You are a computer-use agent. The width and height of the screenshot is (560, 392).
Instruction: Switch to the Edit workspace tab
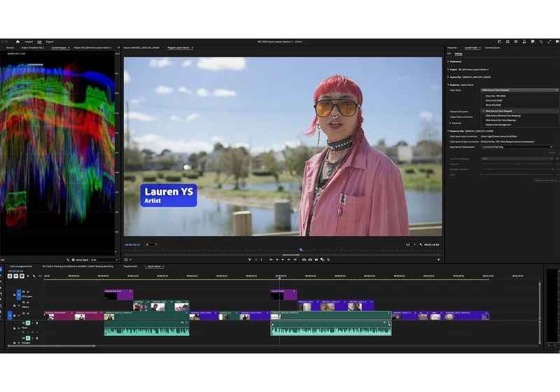pos(39,42)
